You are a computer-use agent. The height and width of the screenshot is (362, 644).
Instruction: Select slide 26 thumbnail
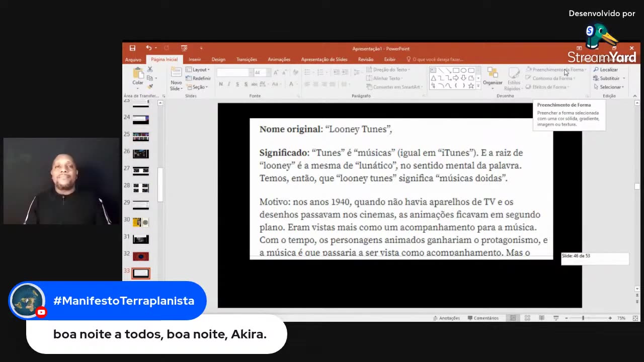tap(141, 153)
